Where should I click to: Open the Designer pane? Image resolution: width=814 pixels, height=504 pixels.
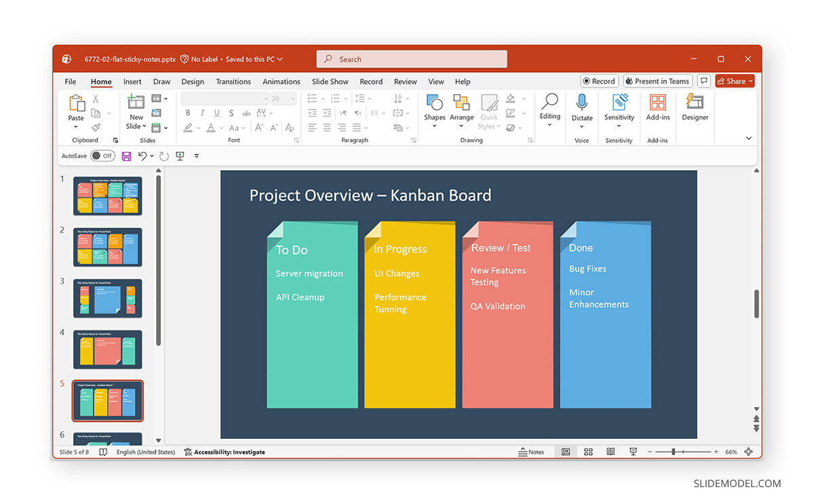(x=695, y=112)
